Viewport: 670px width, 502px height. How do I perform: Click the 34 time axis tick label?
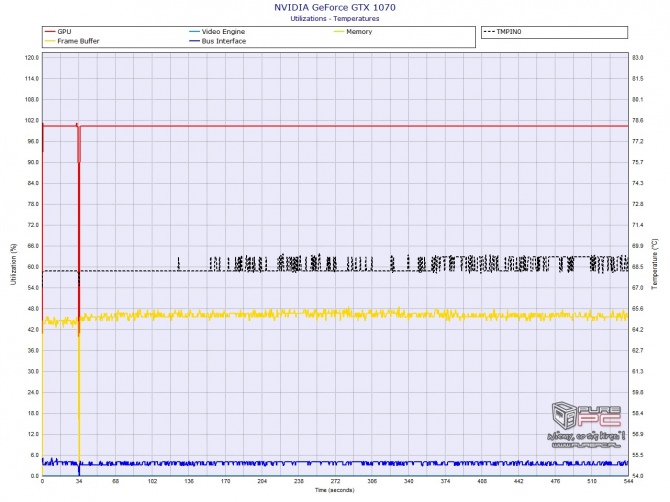(x=79, y=481)
